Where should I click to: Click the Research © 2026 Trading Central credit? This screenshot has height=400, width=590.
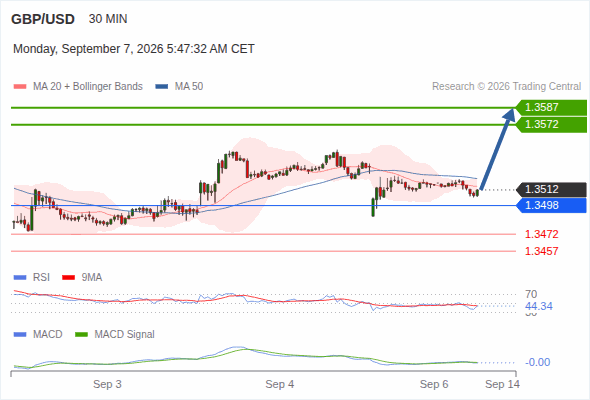(506, 87)
